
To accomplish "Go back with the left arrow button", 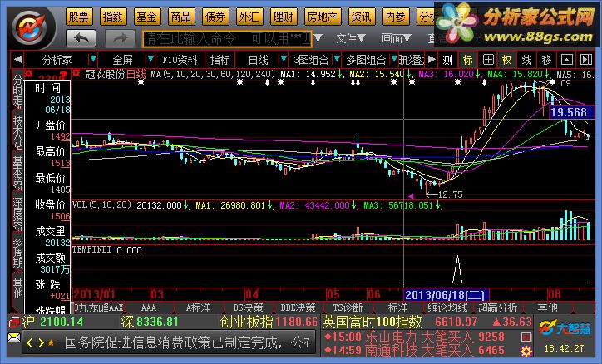I will [x=81, y=38].
